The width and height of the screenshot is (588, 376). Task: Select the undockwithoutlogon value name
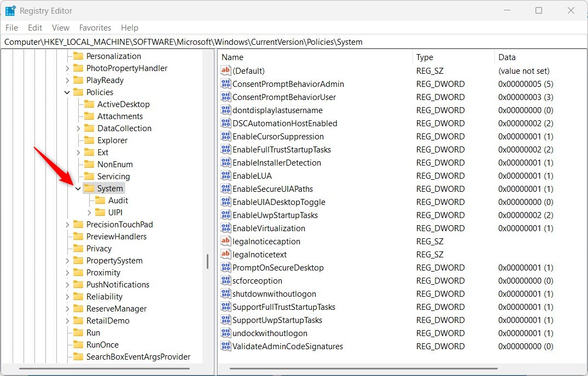[270, 333]
